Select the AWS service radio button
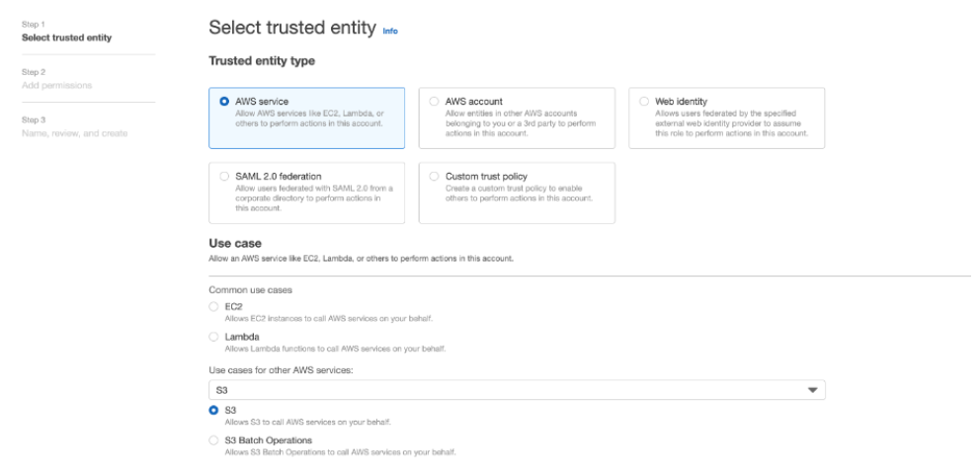Viewport: 980px width, 474px height. (x=223, y=101)
